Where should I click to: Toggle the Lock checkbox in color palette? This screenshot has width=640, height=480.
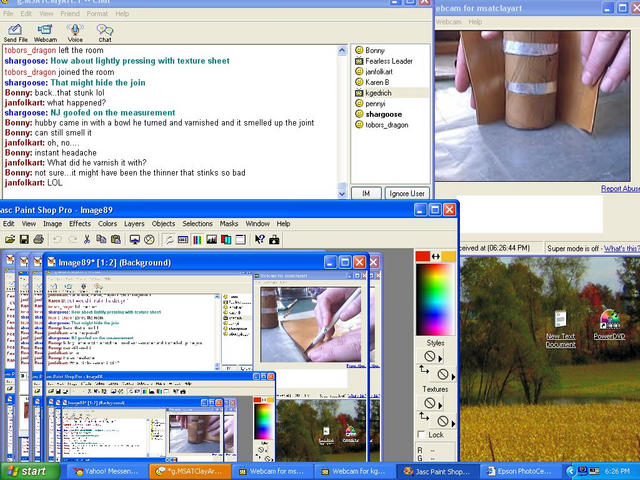pyautogui.click(x=422, y=435)
